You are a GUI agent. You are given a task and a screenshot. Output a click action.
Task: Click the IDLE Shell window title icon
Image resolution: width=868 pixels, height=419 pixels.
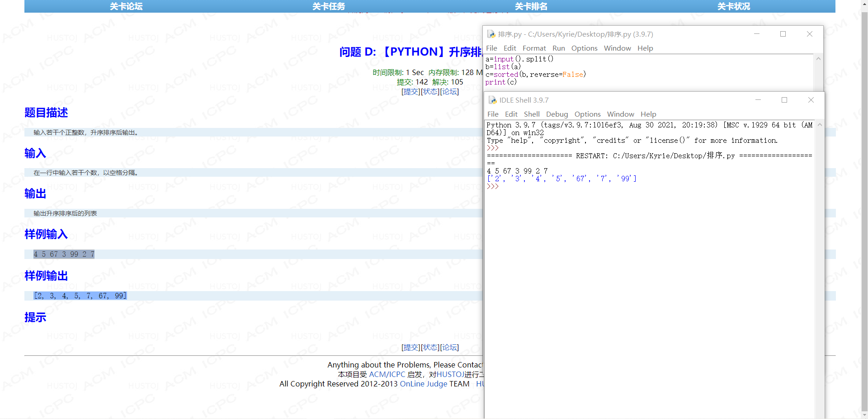(x=492, y=100)
